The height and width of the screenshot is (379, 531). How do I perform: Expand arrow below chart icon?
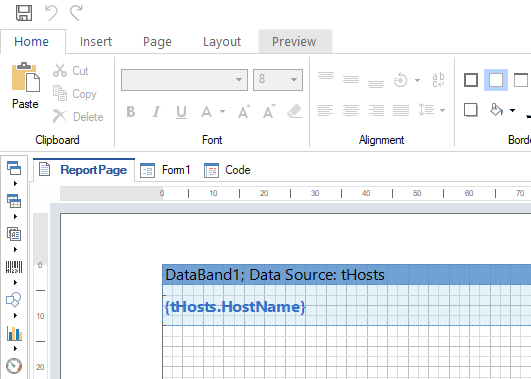click(x=15, y=348)
